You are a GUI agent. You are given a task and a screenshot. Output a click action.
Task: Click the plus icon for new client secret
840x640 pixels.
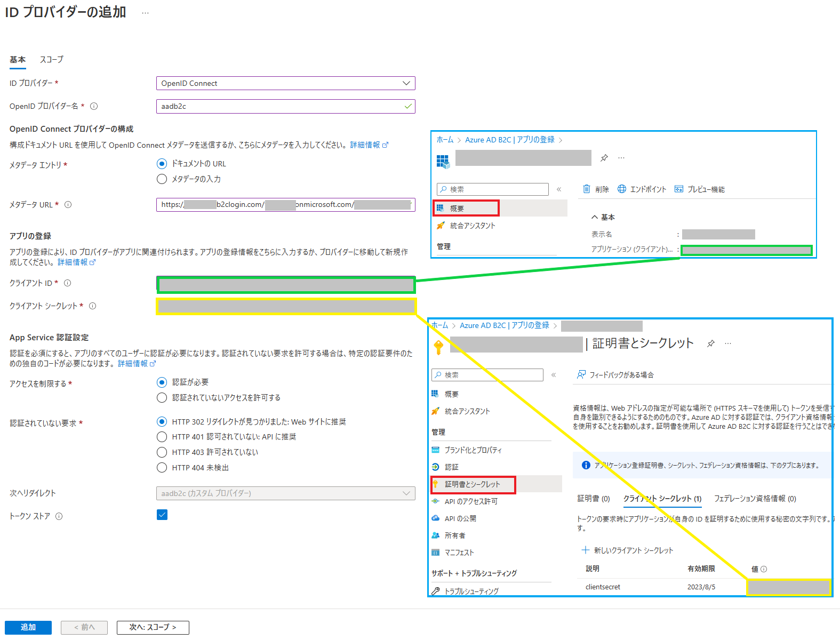(585, 550)
